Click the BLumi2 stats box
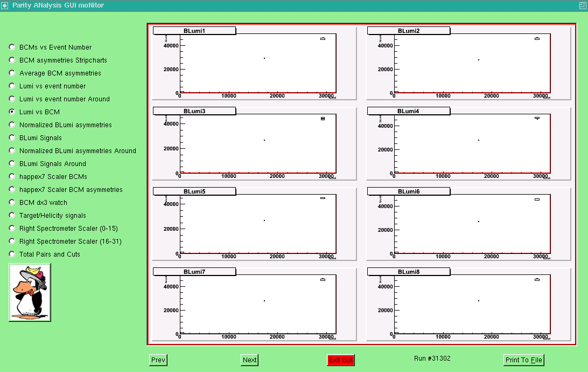Screen dimensions: 588x372 tap(537, 39)
